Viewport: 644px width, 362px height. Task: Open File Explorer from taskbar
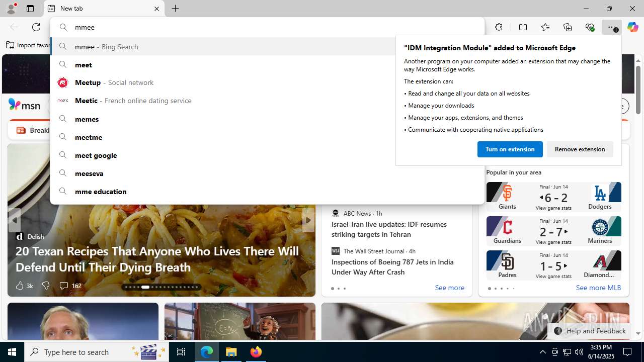(231, 352)
